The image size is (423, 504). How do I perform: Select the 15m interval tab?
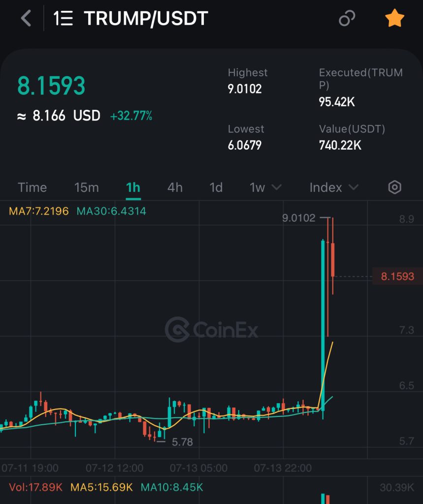click(87, 188)
